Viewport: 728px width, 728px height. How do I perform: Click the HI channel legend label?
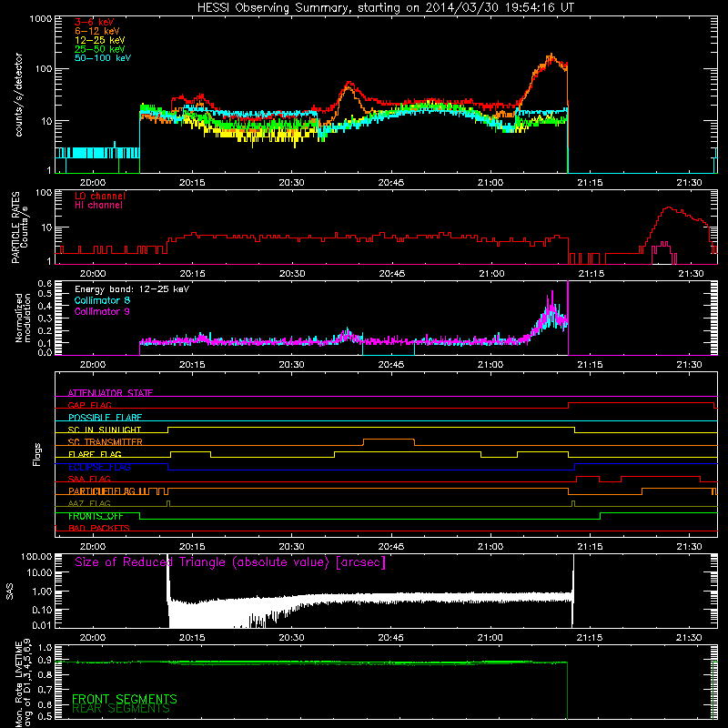click(98, 206)
